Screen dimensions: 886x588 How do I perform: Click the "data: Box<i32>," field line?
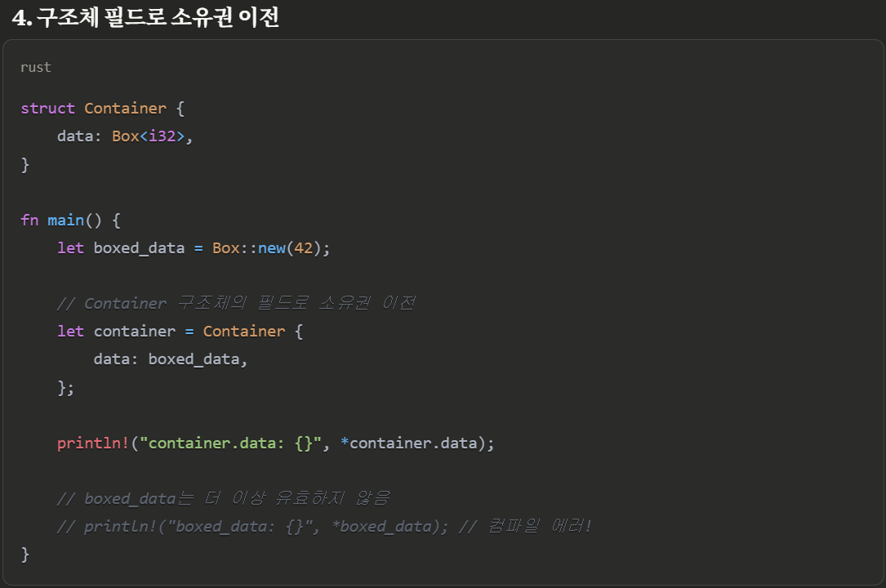click(x=125, y=136)
